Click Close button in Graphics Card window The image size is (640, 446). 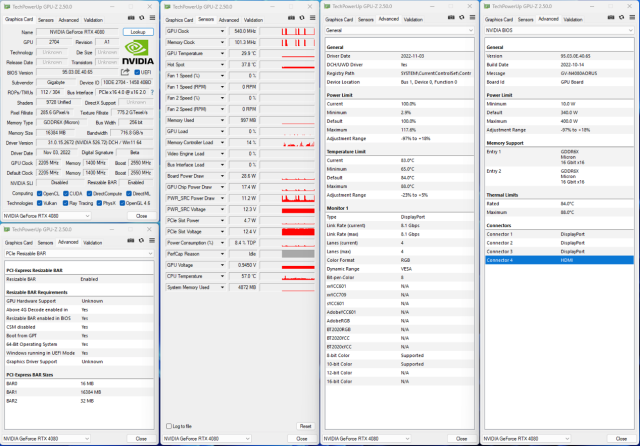click(x=141, y=216)
